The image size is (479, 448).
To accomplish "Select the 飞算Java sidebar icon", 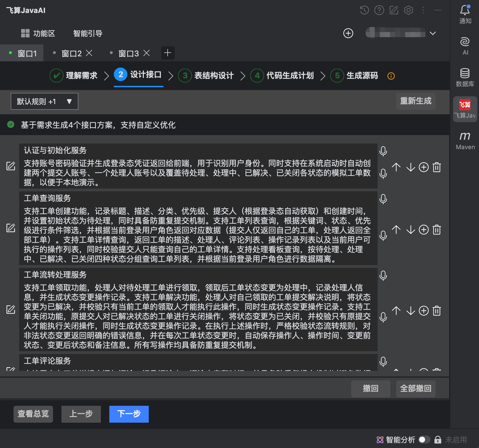I will [x=465, y=109].
